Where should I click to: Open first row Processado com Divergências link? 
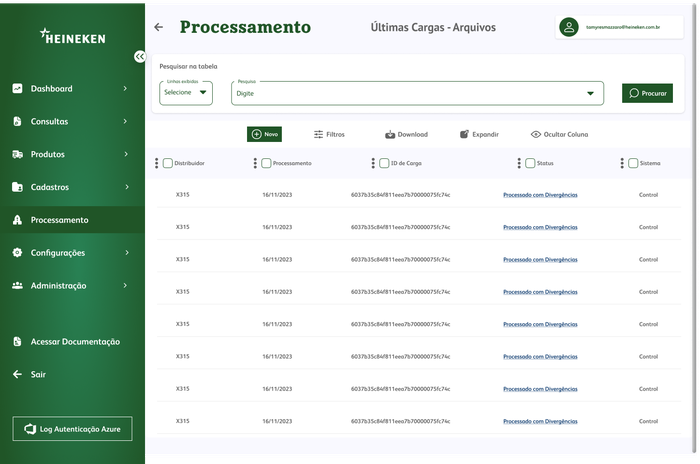pyautogui.click(x=540, y=195)
